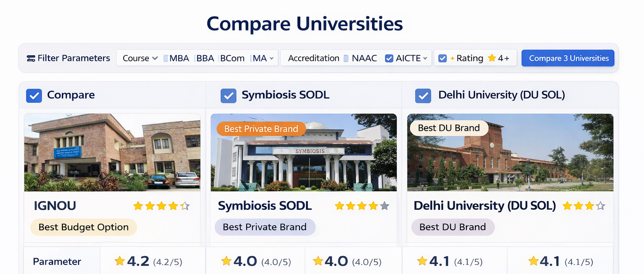Open the dropdown arrow after AICTE
Viewport: 644px width, 274px height.
coord(425,58)
